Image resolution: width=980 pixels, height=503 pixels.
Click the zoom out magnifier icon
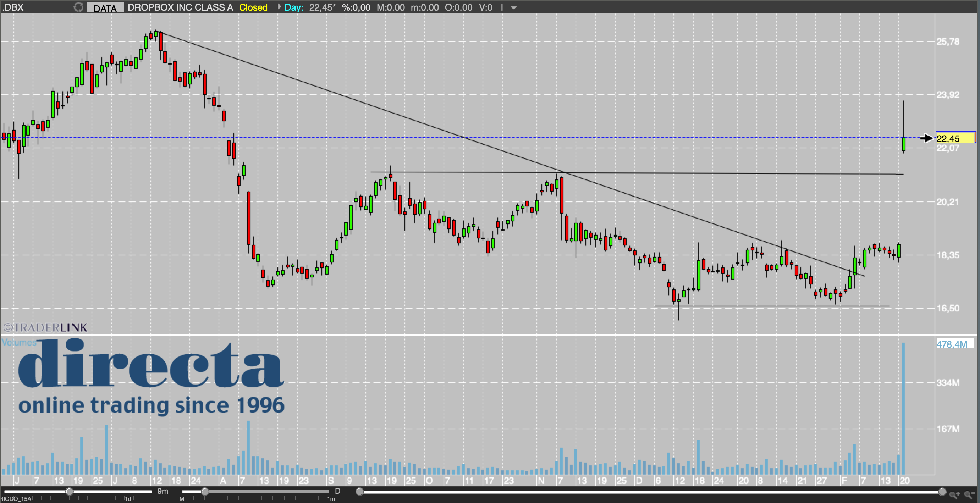point(970,494)
